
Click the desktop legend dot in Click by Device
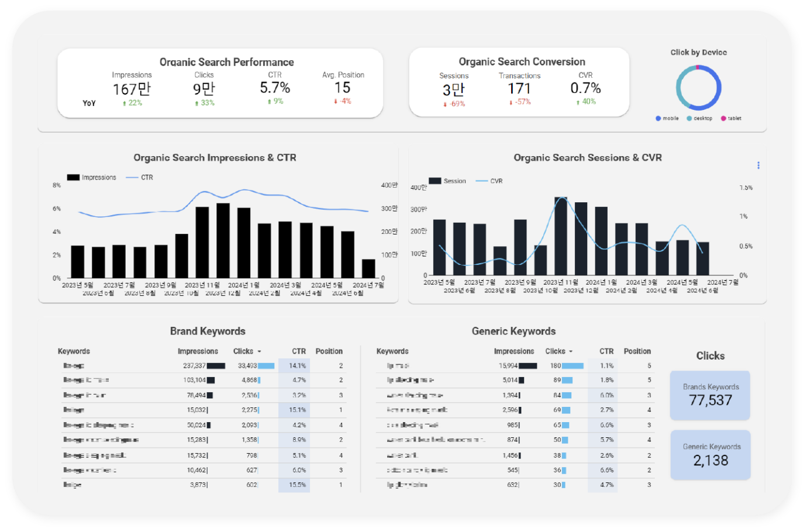pos(689,118)
